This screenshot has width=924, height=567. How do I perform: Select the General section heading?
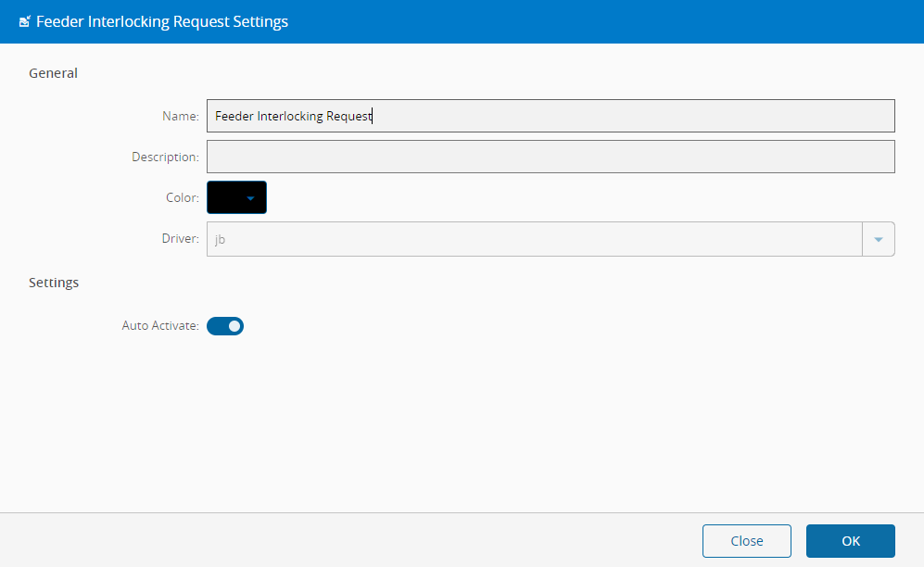coord(53,73)
